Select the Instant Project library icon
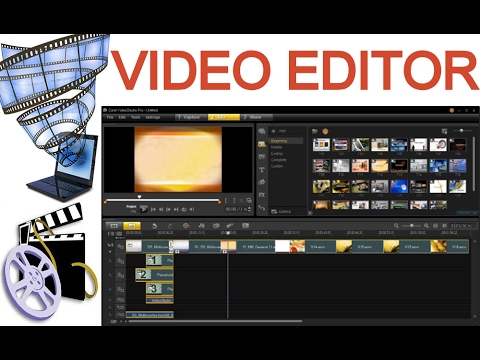The width and height of the screenshot is (480, 360). [x=262, y=144]
